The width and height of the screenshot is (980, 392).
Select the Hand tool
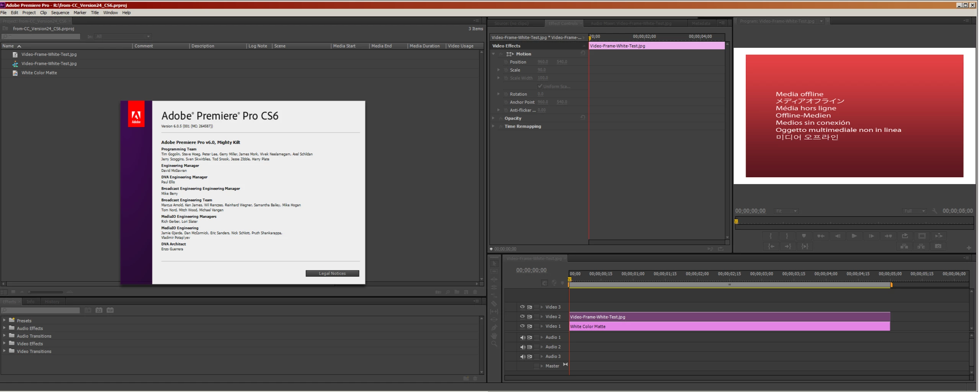pyautogui.click(x=494, y=336)
